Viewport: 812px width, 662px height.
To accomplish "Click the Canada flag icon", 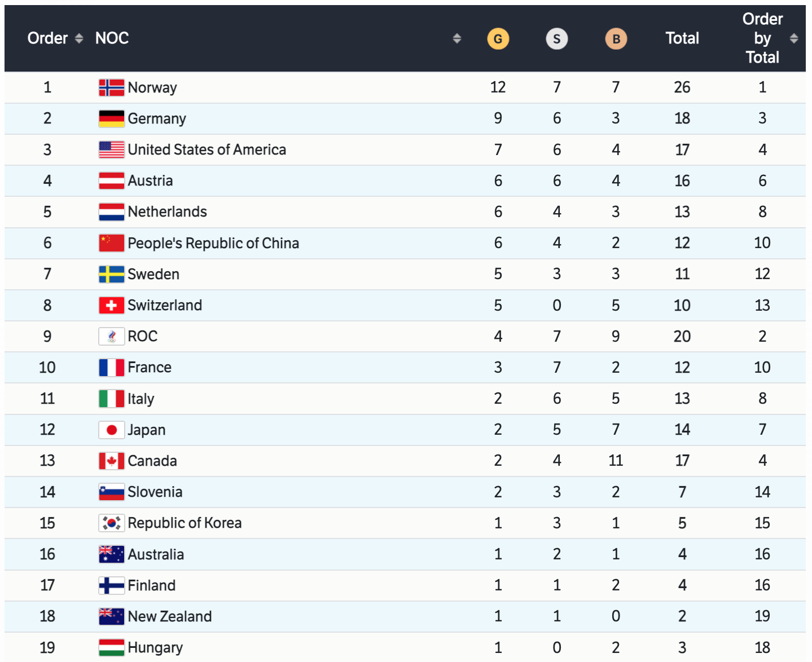I will (x=111, y=461).
